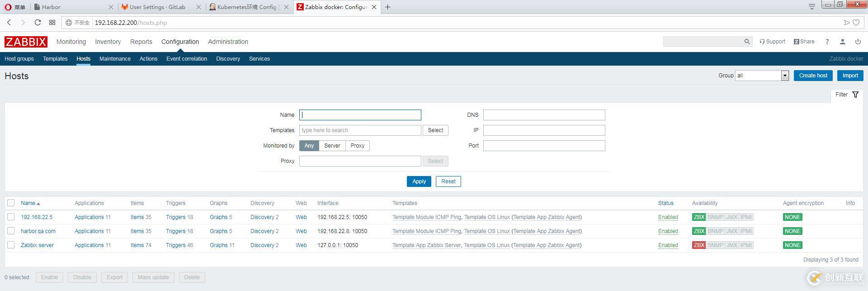The width and height of the screenshot is (868, 291).
Task: Select Proxy in Monitored by
Action: point(358,146)
